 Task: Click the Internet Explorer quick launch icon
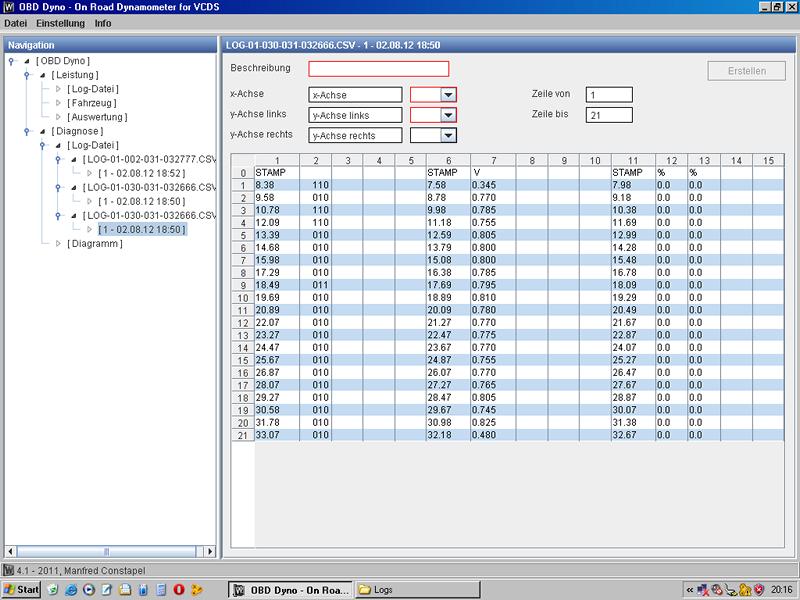coord(71,590)
